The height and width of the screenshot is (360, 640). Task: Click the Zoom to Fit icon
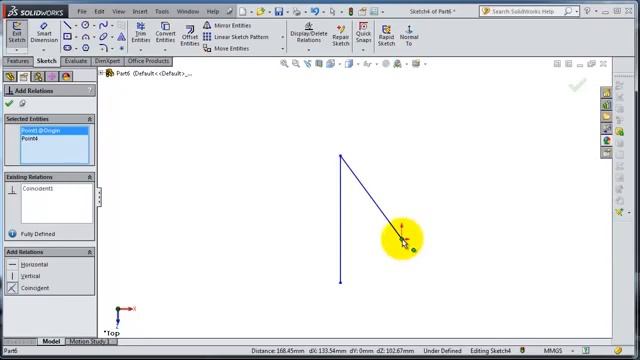click(x=284, y=64)
